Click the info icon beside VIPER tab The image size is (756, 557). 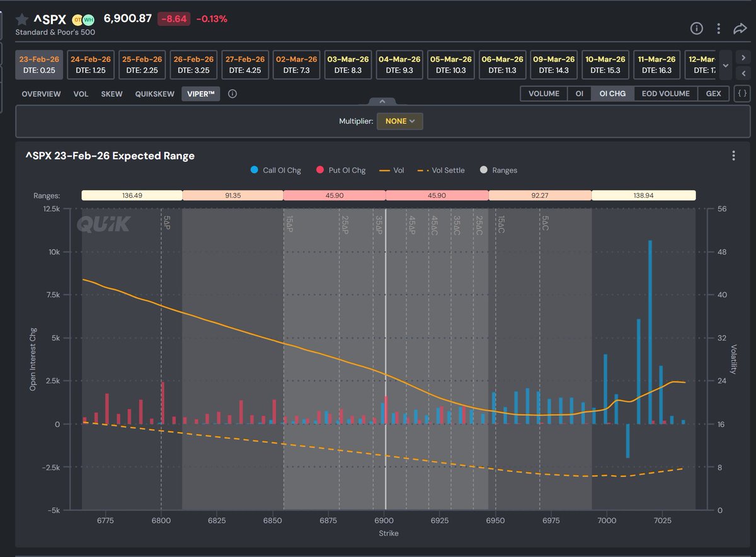(x=232, y=94)
